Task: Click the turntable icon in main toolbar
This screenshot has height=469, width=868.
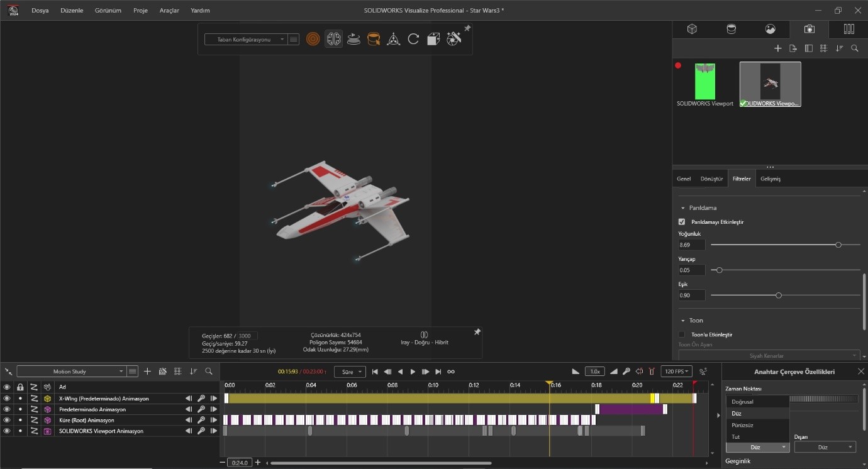Action: (353, 39)
